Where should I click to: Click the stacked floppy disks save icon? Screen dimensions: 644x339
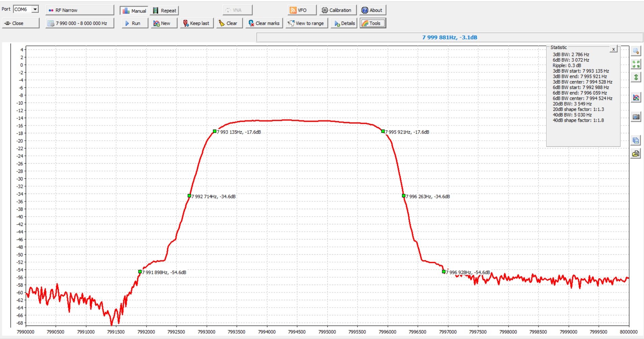(636, 140)
